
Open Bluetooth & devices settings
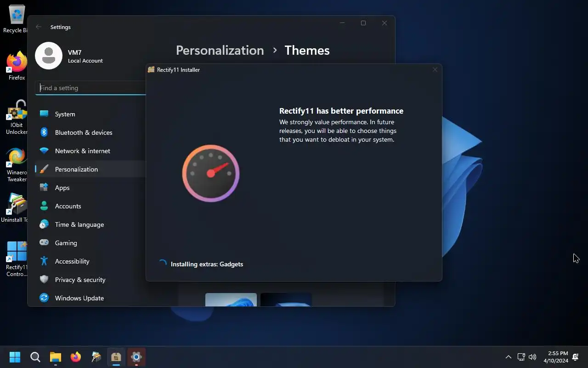pyautogui.click(x=90, y=132)
